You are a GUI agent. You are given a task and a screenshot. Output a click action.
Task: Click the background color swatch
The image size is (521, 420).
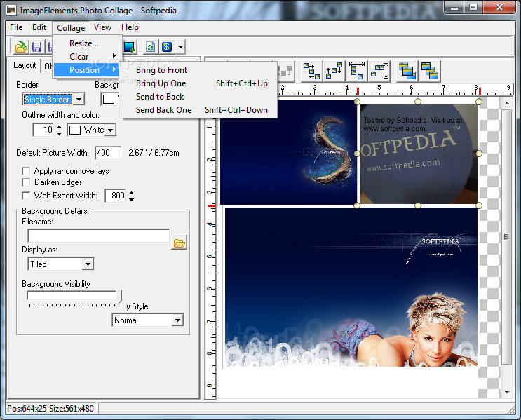[x=109, y=99]
